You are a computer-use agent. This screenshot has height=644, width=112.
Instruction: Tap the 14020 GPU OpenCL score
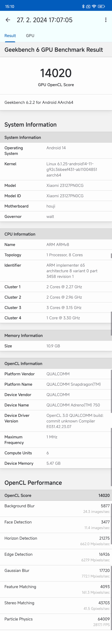pyautogui.click(x=56, y=73)
